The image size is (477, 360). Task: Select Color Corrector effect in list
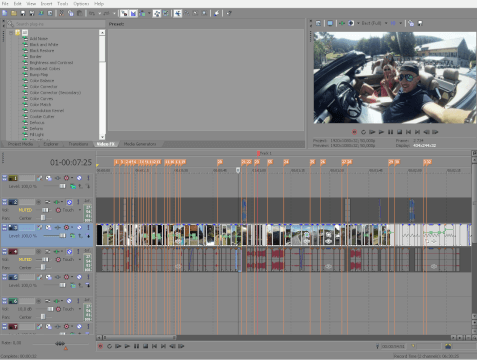(x=44, y=87)
